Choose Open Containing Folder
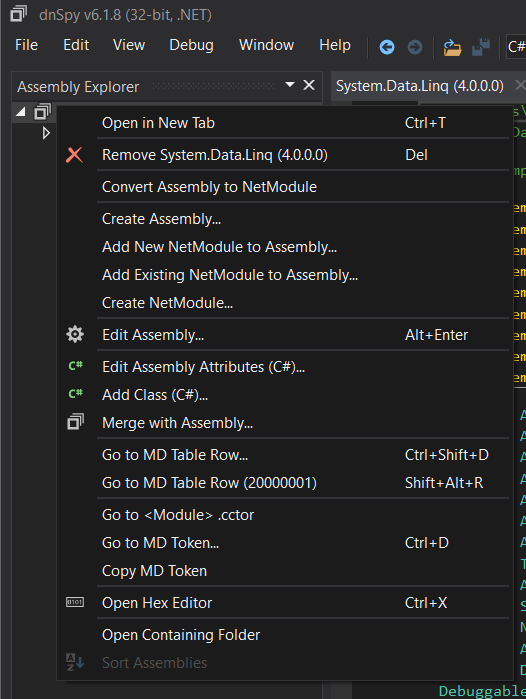This screenshot has height=699, width=526. pyautogui.click(x=283, y=635)
